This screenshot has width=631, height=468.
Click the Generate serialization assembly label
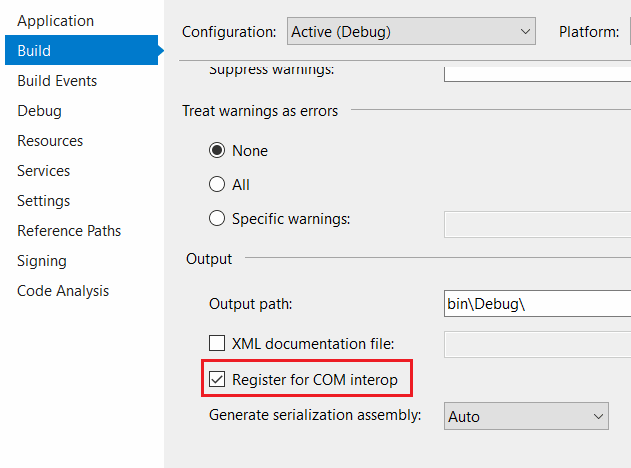tap(315, 415)
